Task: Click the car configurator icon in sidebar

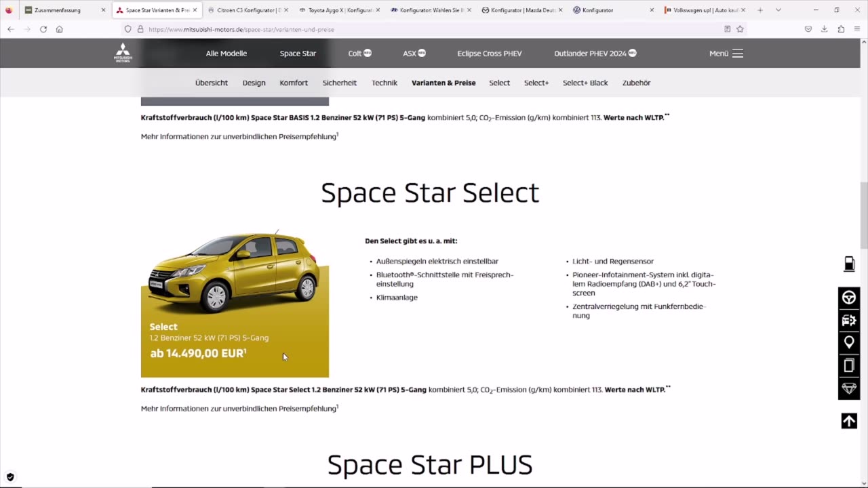Action: click(849, 321)
